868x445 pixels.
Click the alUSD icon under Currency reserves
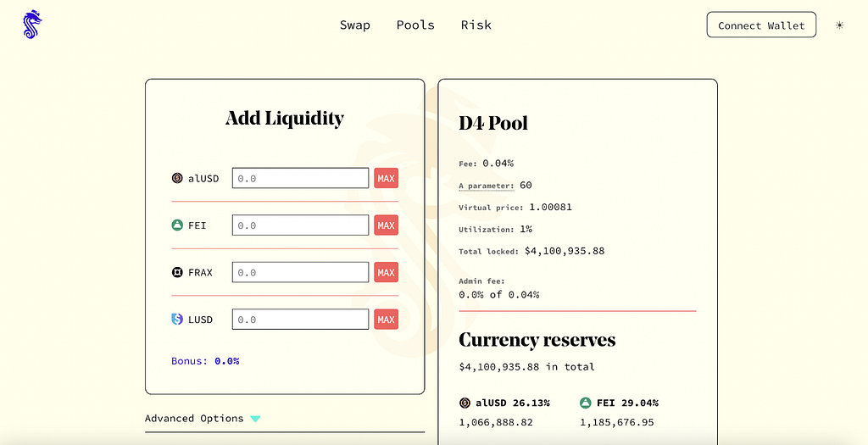coord(465,403)
